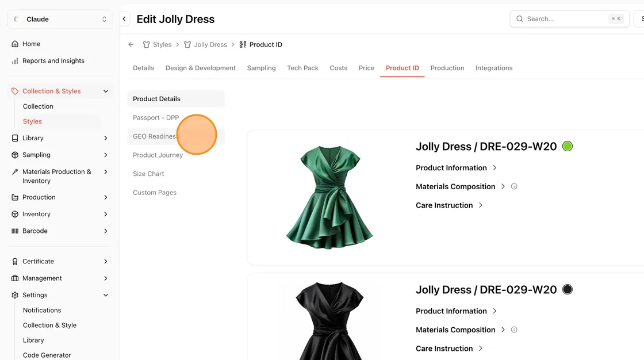Focus the Search input field

(x=569, y=19)
